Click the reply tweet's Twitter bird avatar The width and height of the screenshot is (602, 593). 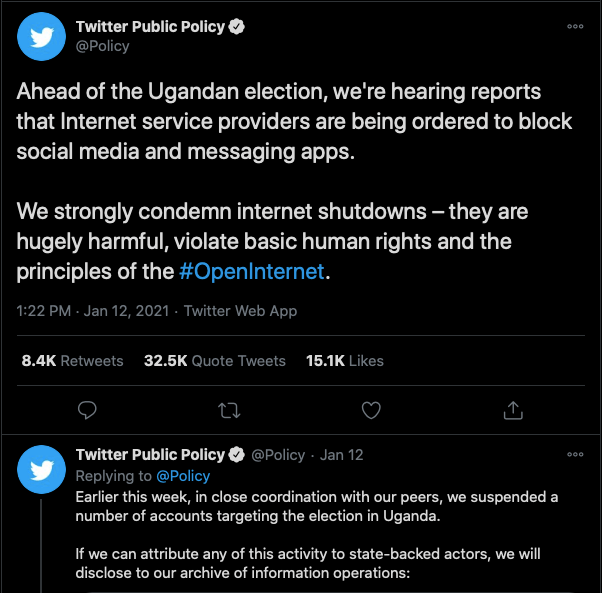[42, 465]
